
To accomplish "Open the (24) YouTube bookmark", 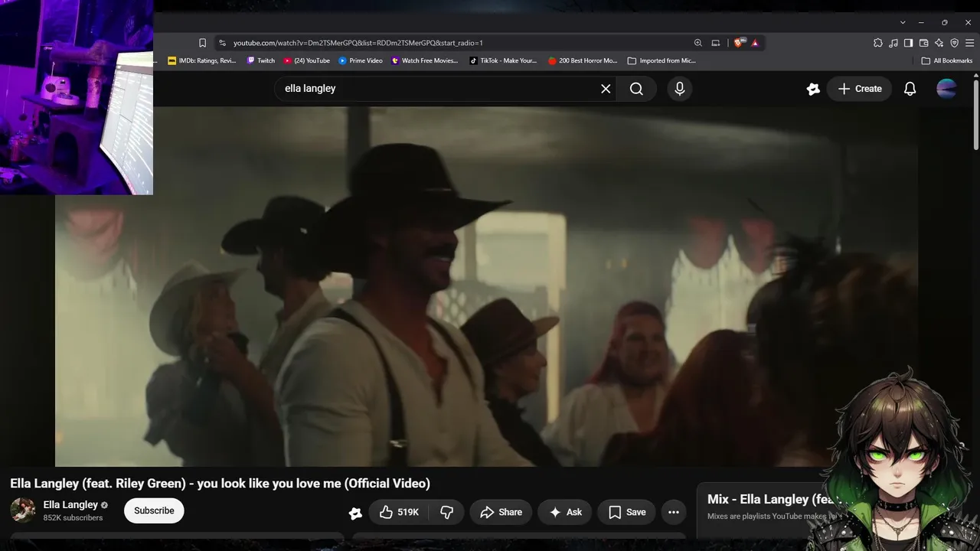I will point(307,60).
